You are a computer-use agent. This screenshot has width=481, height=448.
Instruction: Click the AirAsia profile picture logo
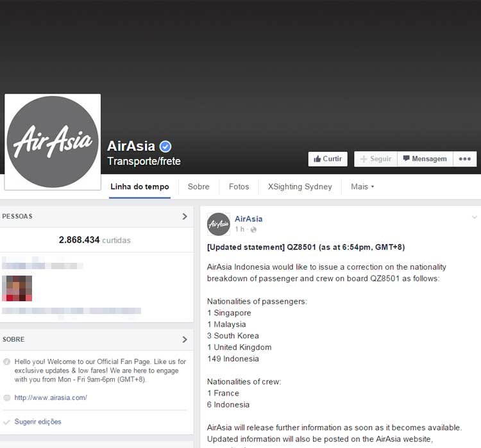53,142
